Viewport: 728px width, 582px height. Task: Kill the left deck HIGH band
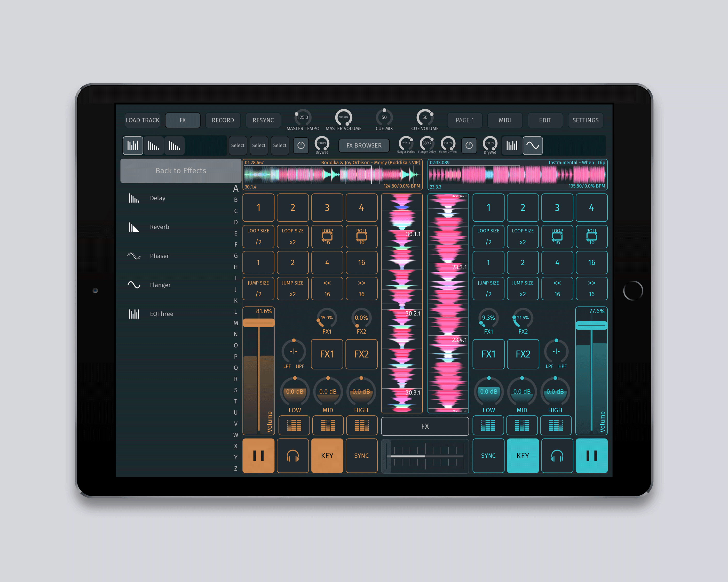click(362, 425)
